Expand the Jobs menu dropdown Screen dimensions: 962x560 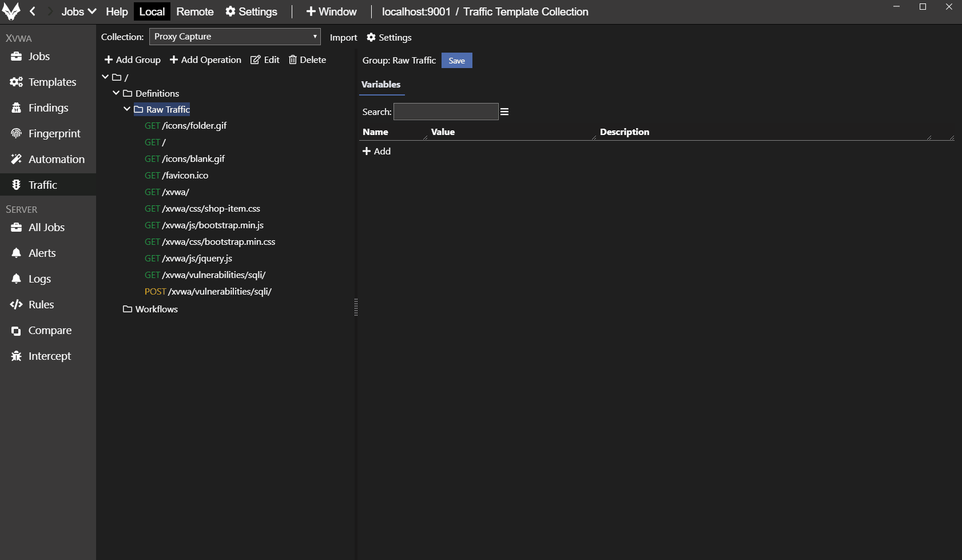click(78, 11)
